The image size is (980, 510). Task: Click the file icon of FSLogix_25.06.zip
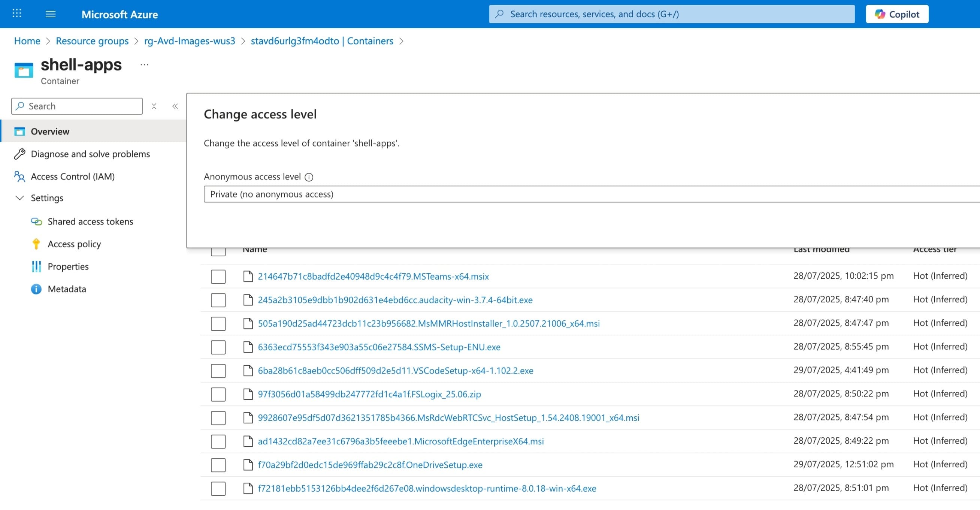coord(248,394)
